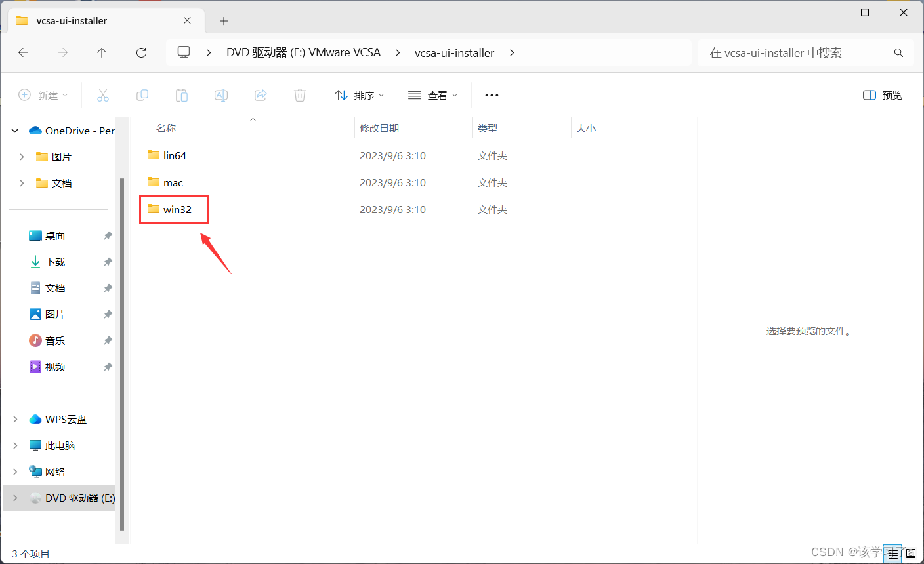Viewport: 924px width, 564px height.
Task: Close the vcsa-ui-installer tab
Action: click(187, 20)
